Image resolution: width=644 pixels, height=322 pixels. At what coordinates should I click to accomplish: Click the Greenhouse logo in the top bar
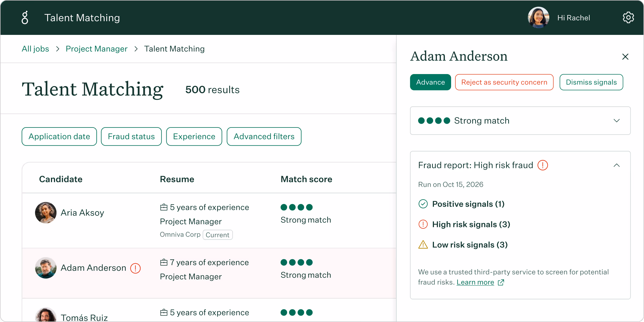[x=24, y=17]
